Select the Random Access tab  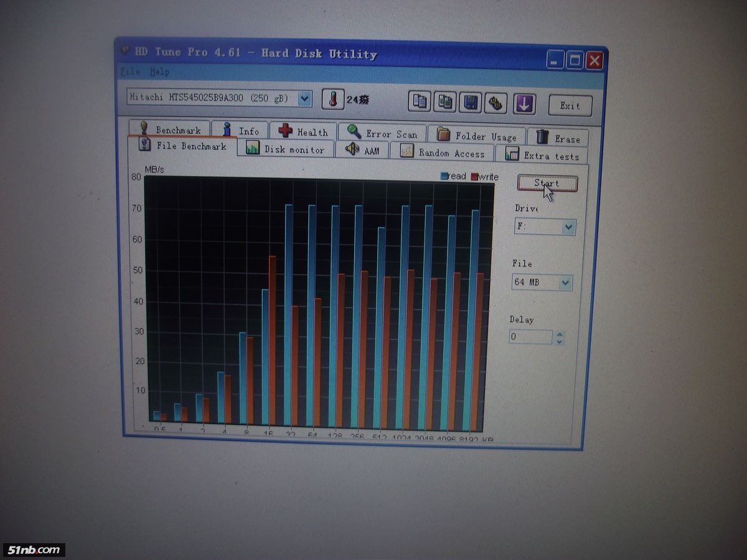443,152
